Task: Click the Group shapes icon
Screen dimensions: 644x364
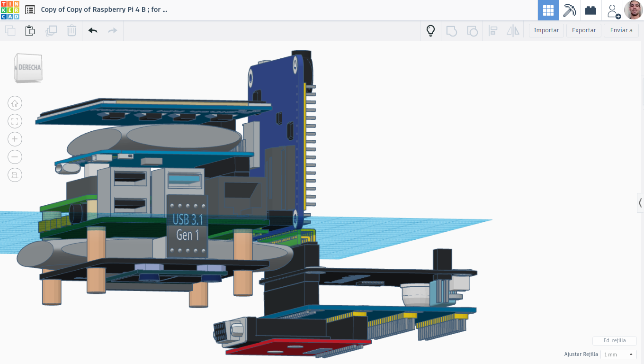Action: pos(452,31)
